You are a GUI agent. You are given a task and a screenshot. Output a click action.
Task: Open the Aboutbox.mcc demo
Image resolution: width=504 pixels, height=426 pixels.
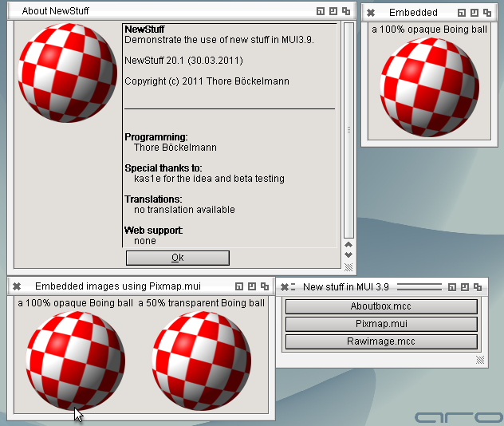(x=380, y=306)
